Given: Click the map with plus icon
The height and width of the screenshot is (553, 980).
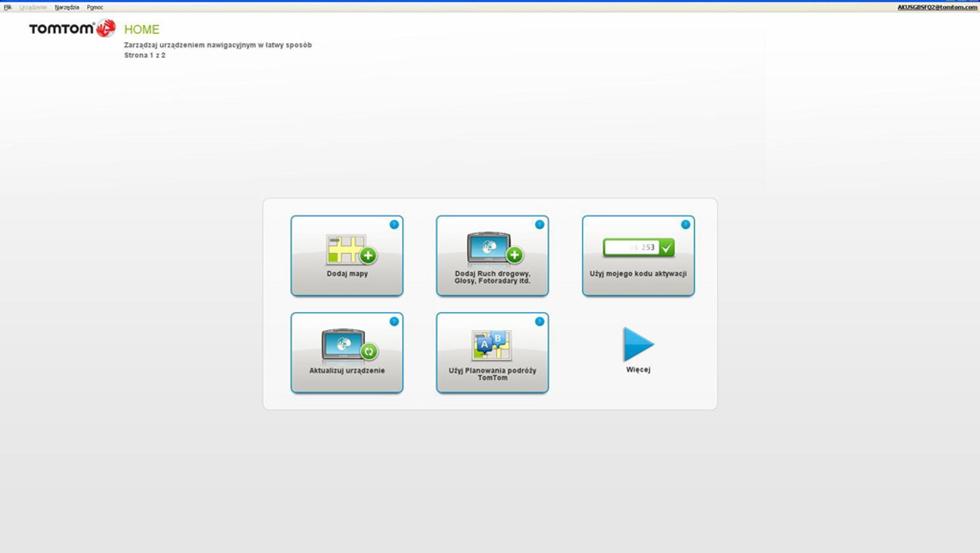Looking at the screenshot, I should click(351, 250).
